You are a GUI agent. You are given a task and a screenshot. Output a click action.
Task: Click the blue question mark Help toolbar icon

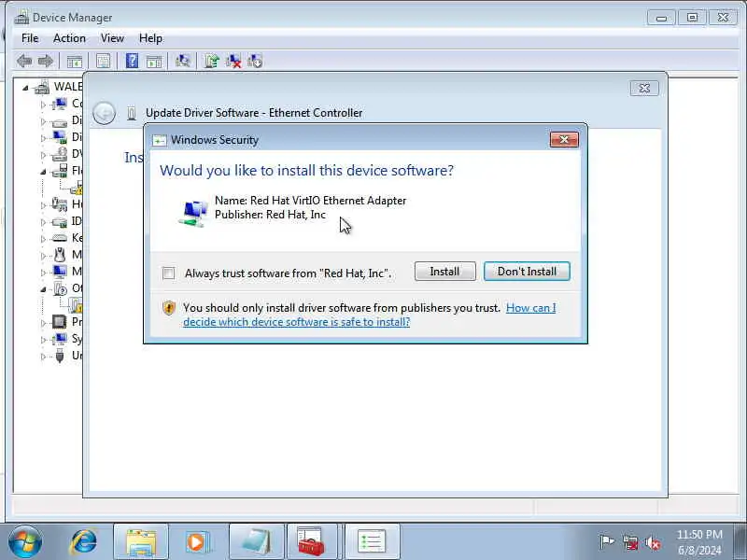click(132, 61)
